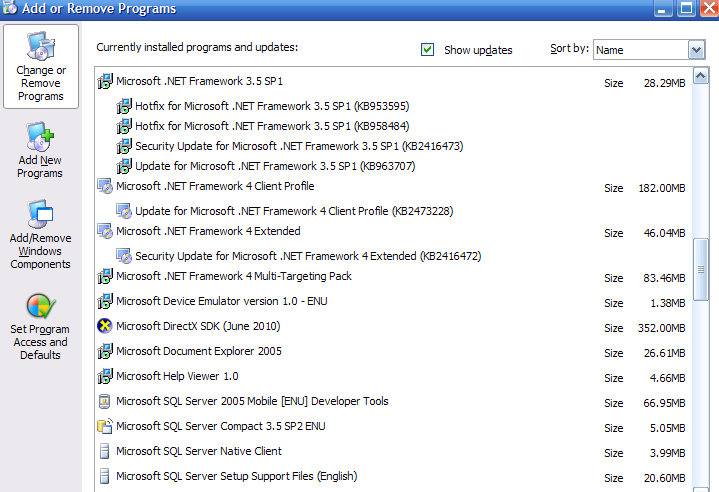The image size is (719, 492).
Task: Open Set Program Access and Defaults icon
Action: [x=41, y=306]
